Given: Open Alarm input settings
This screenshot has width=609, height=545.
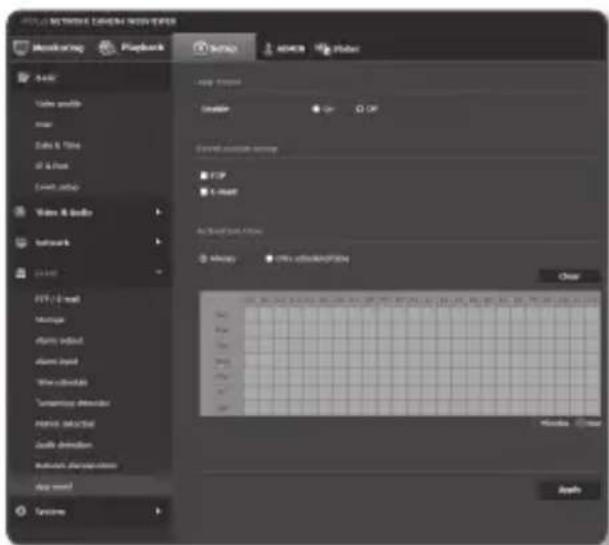Looking at the screenshot, I should pyautogui.click(x=57, y=362).
